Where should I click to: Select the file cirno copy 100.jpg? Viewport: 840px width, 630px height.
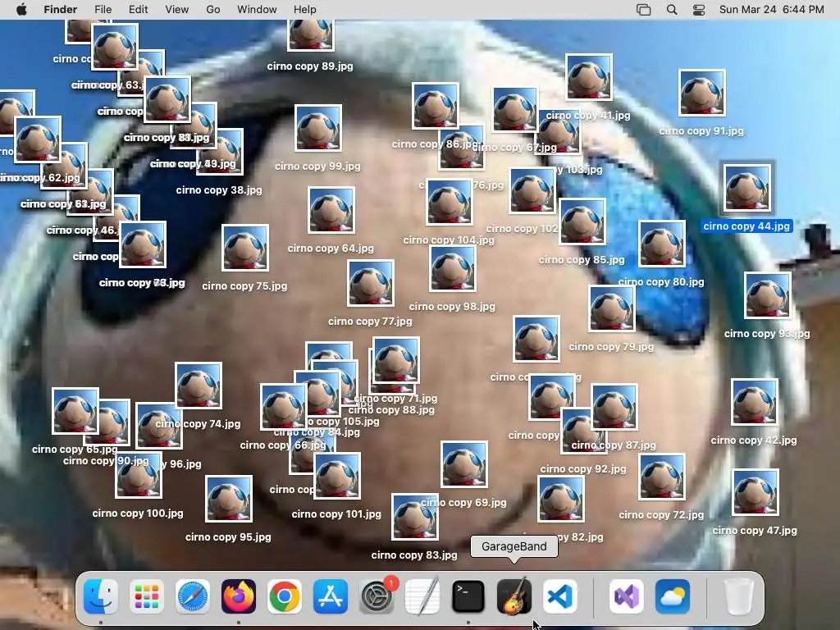139,475
